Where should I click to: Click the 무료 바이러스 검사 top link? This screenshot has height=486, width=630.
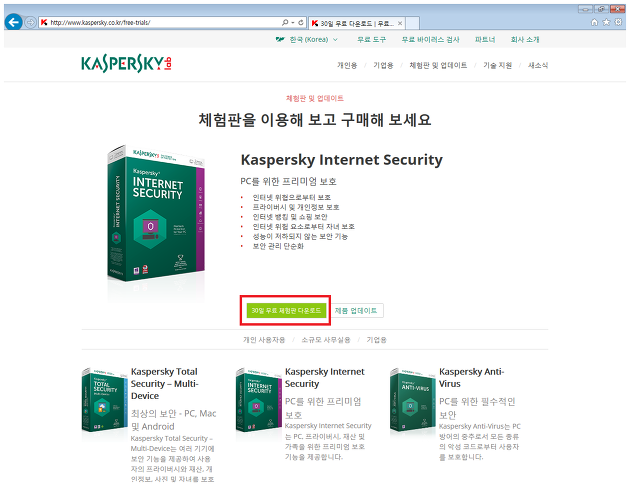click(x=430, y=39)
